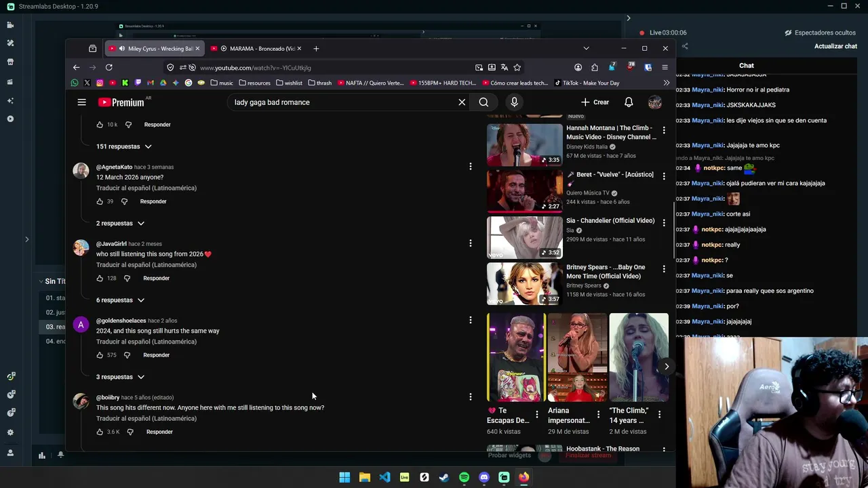Show more bookmarks overflow chevron
The width and height of the screenshot is (868, 488).
pyautogui.click(x=666, y=83)
